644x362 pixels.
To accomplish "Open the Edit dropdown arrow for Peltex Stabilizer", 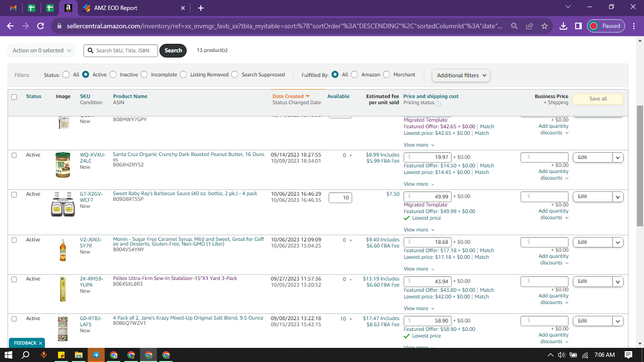I will coord(618,281).
